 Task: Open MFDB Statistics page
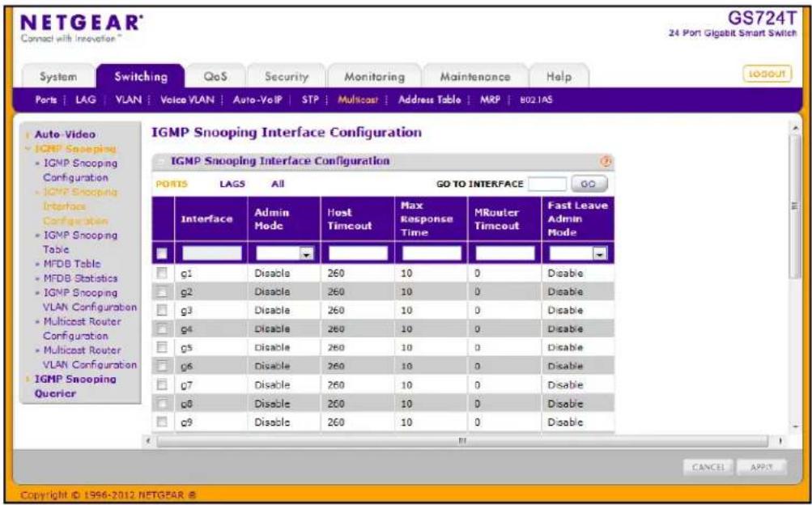[80, 278]
